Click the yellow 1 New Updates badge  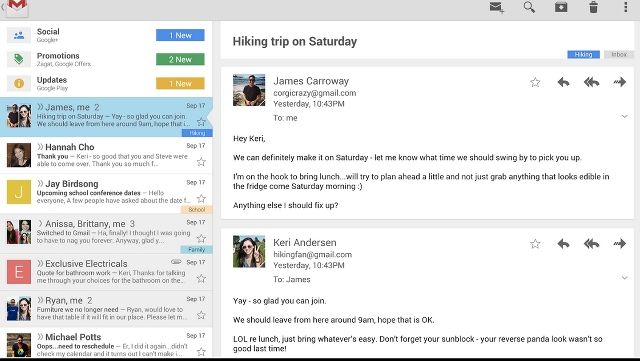point(180,83)
